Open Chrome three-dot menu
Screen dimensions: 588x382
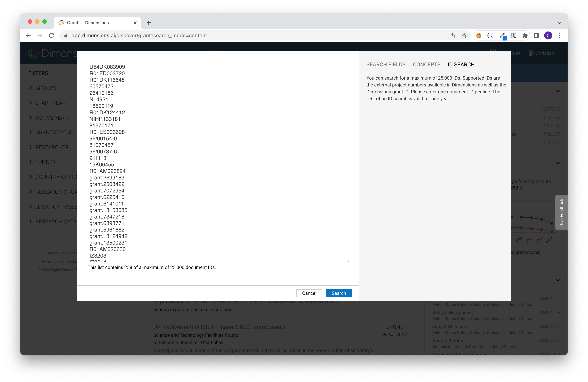click(560, 35)
